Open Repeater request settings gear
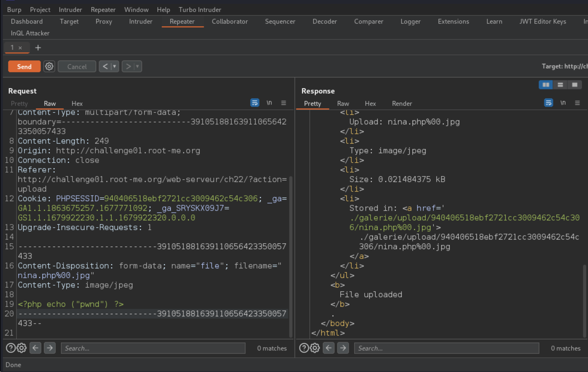 coord(49,66)
